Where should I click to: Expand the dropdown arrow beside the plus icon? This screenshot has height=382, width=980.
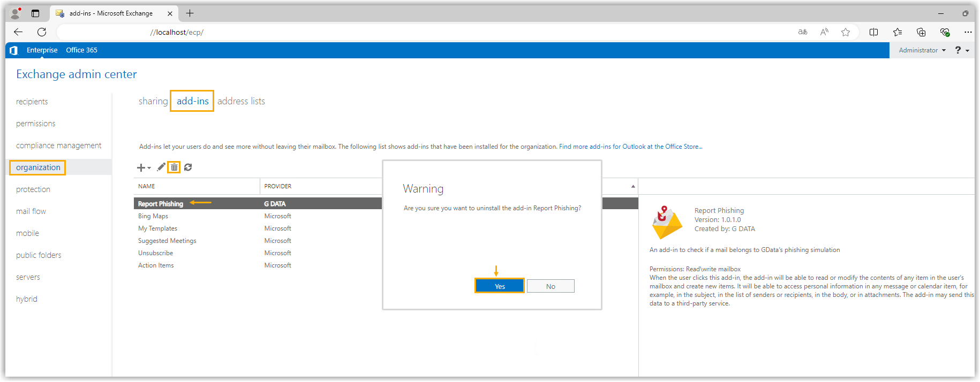[x=149, y=168]
